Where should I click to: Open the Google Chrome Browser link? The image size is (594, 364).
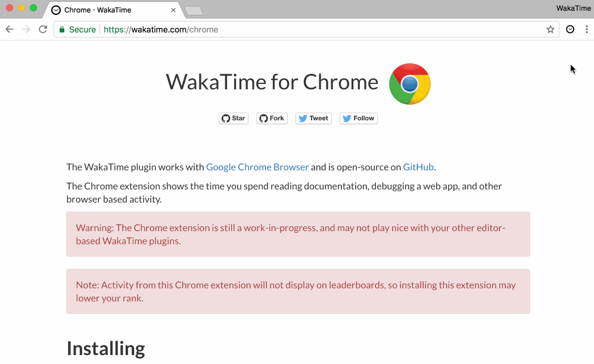pyautogui.click(x=257, y=167)
